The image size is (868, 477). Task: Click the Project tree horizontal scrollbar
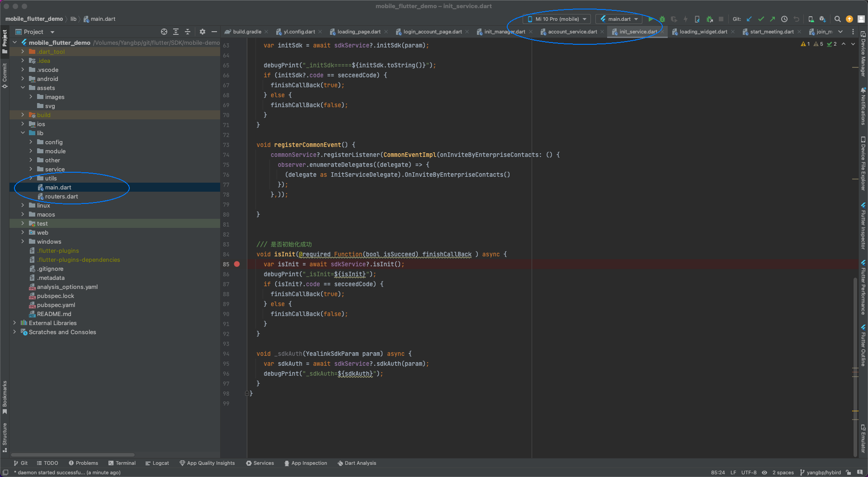(72, 455)
